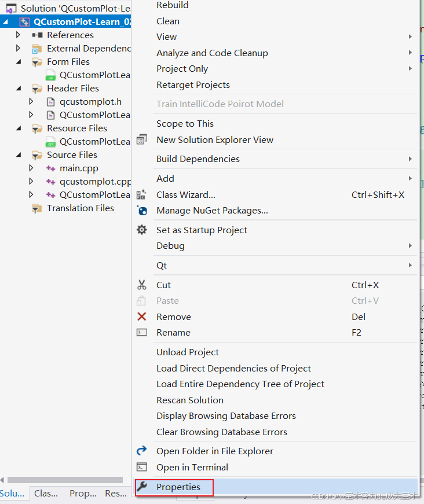Image resolution: width=424 pixels, height=504 pixels.
Task: Click the Translation Files folder icon
Action: pyautogui.click(x=37, y=209)
